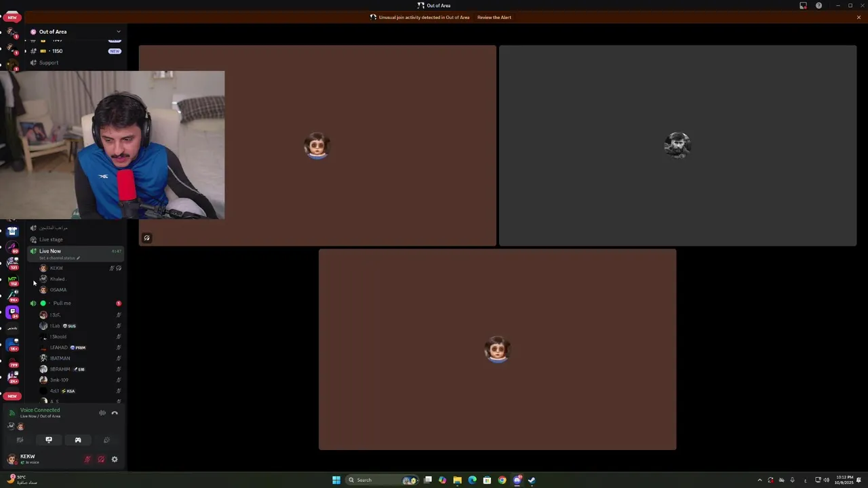Click the bottom NEW server pill
The height and width of the screenshot is (488, 868).
click(12, 396)
